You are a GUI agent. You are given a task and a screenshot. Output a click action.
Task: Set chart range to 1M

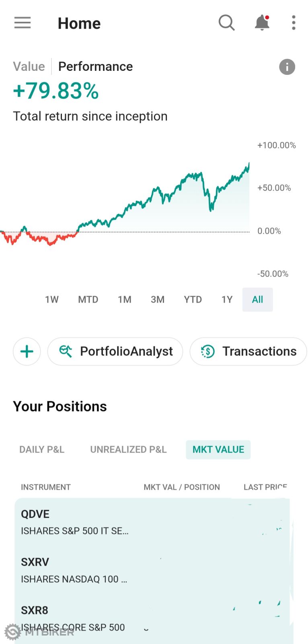(x=125, y=299)
